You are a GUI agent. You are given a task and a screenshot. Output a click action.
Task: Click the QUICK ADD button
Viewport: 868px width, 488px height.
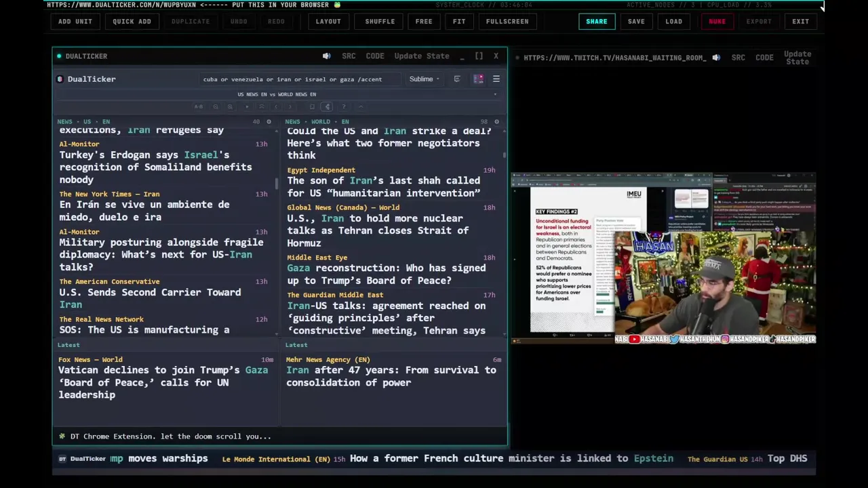tap(132, 22)
